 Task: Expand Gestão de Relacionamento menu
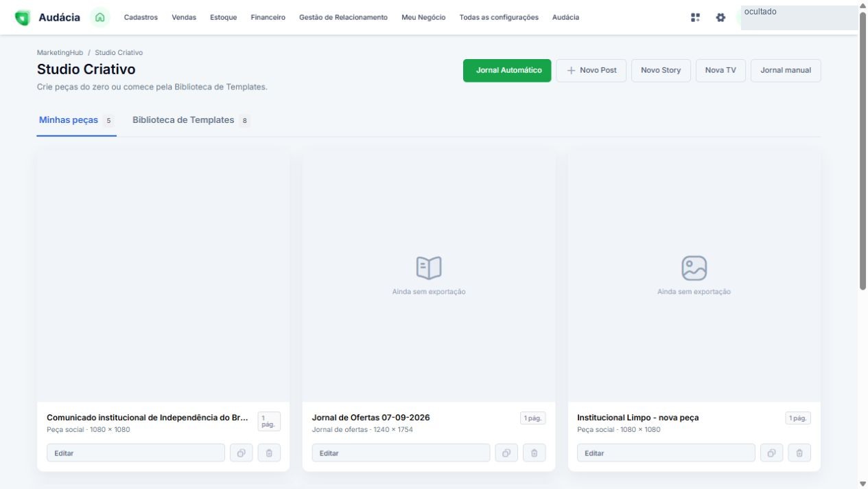(343, 17)
